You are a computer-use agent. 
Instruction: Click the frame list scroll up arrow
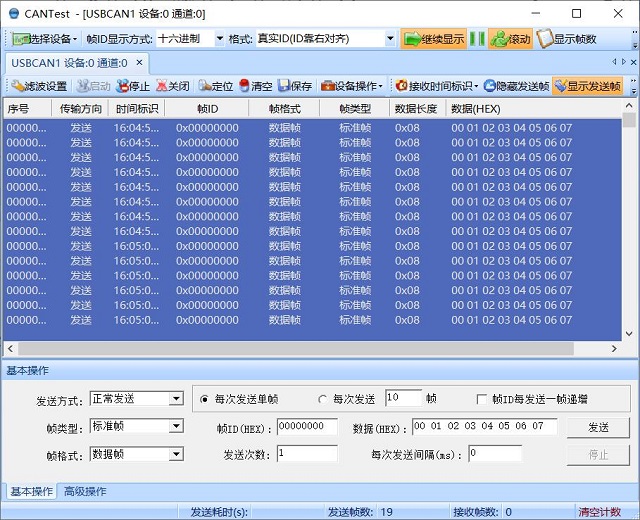pos(629,106)
